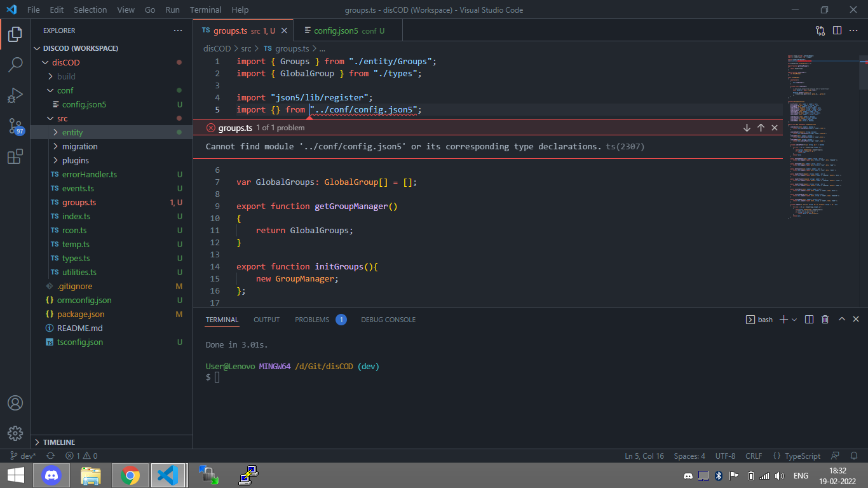Open the new terminal launch profile dropdown
868x488 pixels.
[x=794, y=320]
